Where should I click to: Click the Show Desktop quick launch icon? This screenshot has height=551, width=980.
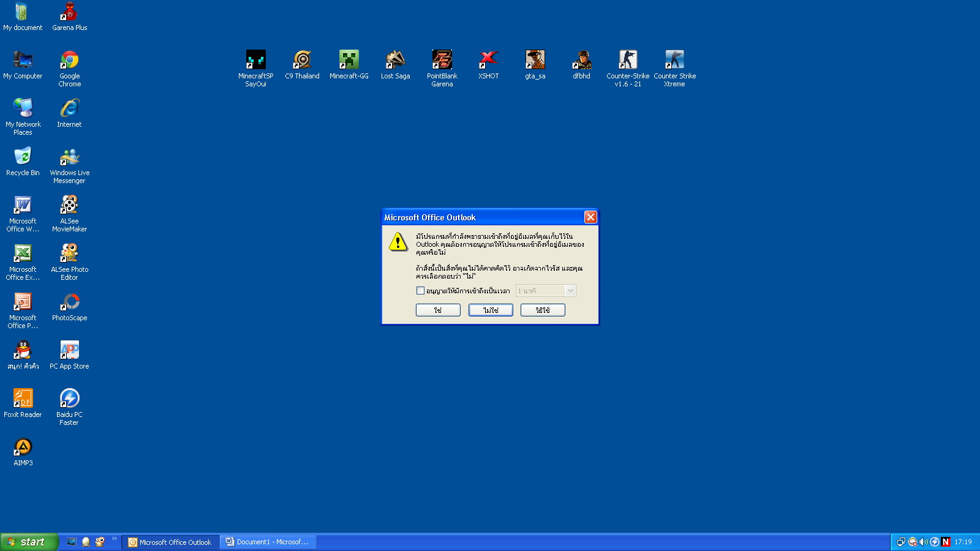(x=72, y=542)
